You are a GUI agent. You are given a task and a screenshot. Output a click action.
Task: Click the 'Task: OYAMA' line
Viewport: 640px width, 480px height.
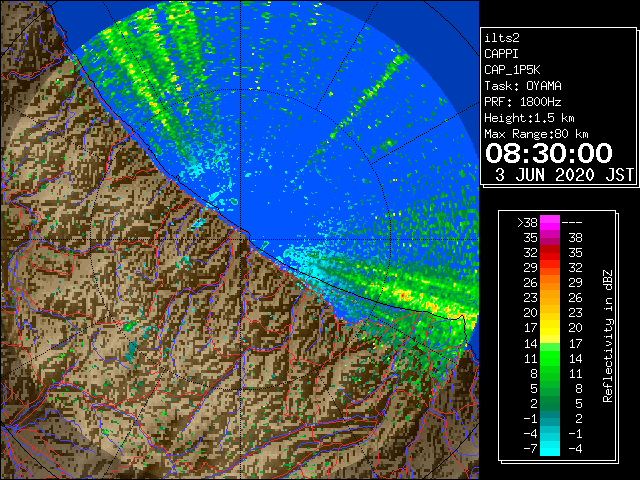coord(523,86)
